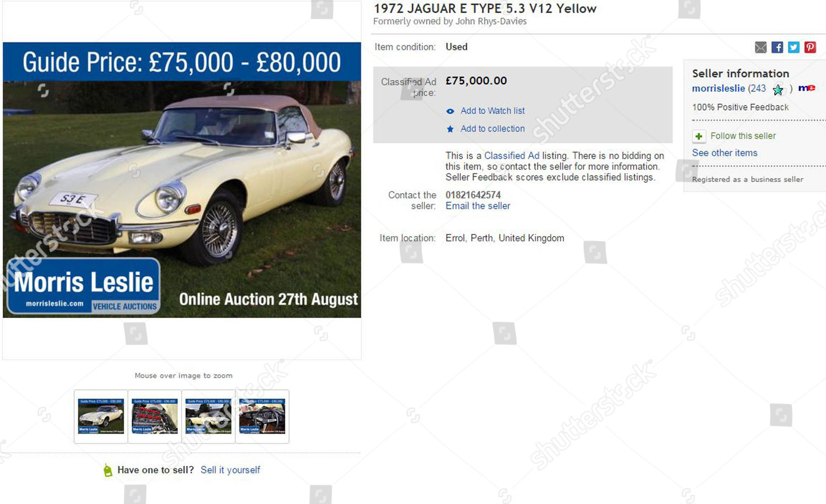Follow this seller
Image resolution: width=826 pixels, height=504 pixels.
click(743, 136)
